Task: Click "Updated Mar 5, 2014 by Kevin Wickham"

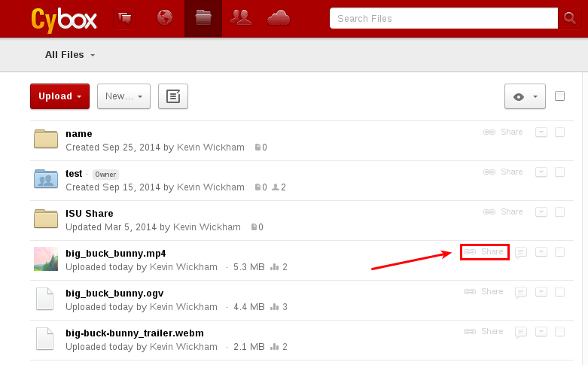Action: (153, 227)
